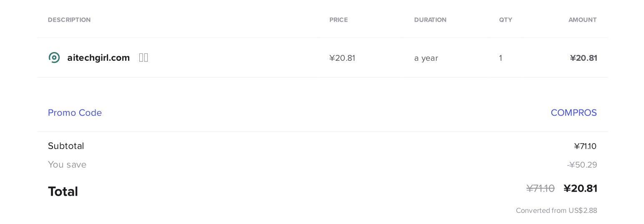Click the You save label
This screenshot has width=644, height=224.
(67, 165)
